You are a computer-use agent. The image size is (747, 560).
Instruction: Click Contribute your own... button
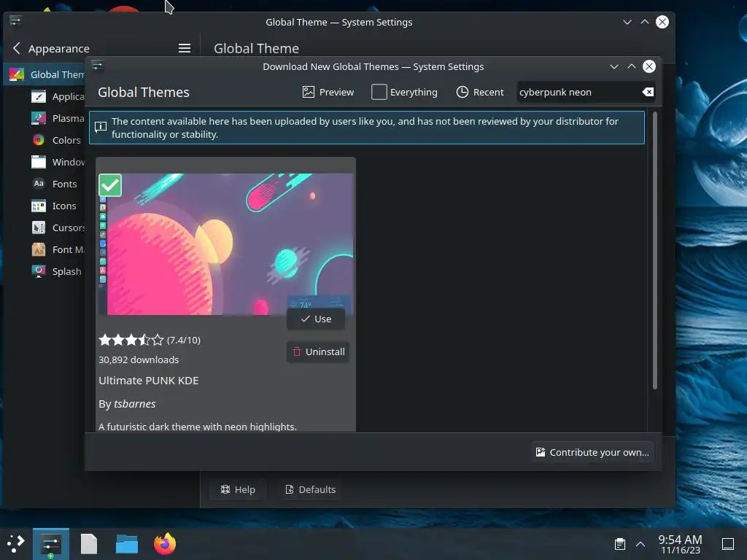(592, 452)
